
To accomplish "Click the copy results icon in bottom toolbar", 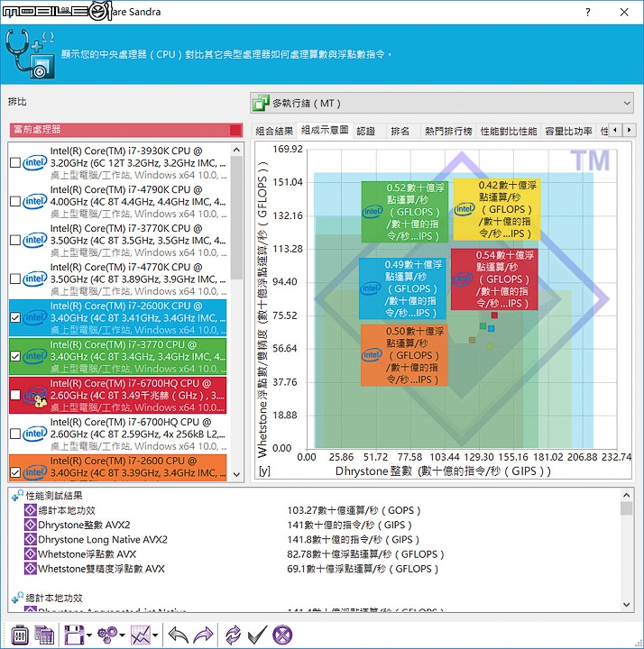I will click(x=44, y=635).
